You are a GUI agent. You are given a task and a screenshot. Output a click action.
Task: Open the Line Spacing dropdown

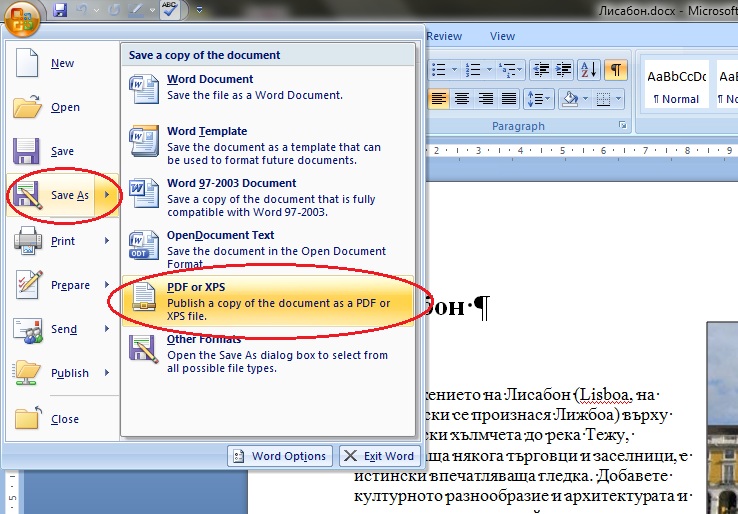[539, 99]
